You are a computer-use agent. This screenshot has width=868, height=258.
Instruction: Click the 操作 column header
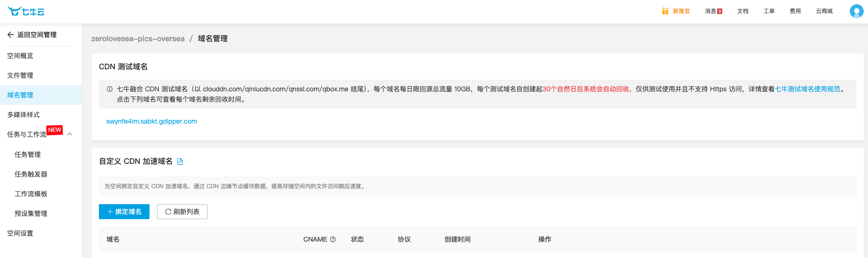(x=545, y=239)
